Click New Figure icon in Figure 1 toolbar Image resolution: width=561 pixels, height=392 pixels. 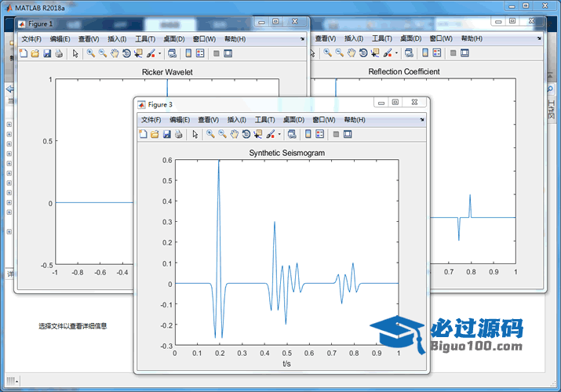[24, 53]
